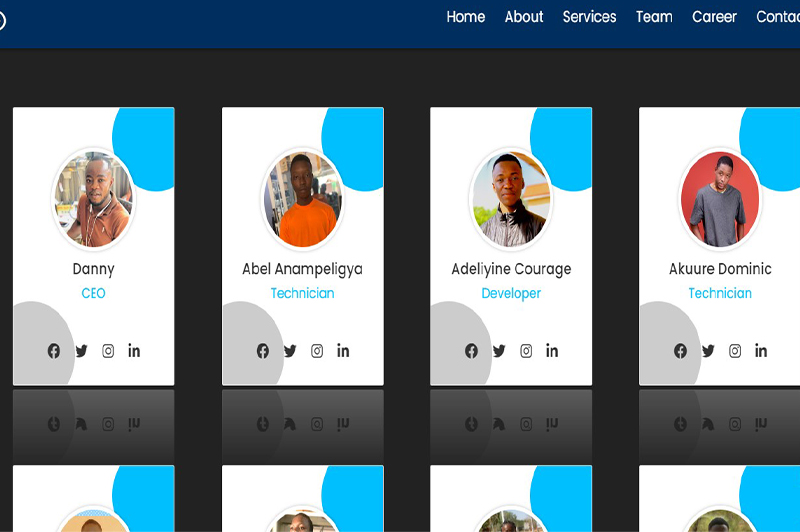Open the Contact menu item
This screenshot has height=532, width=800.
(778, 17)
